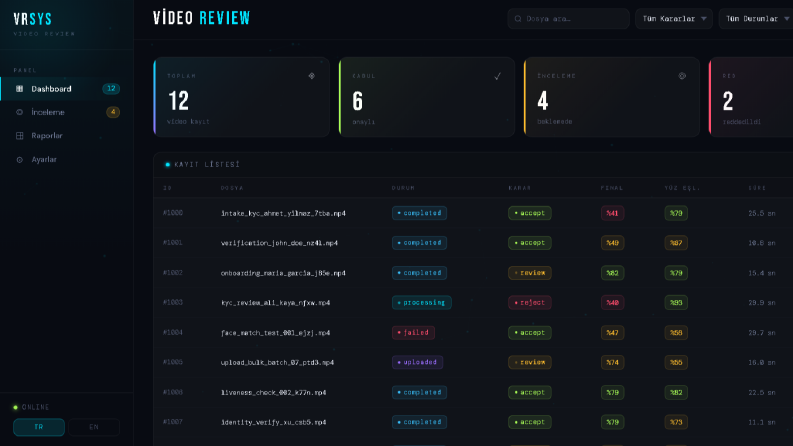Click the %74 final score
Viewport: 793px width, 446px height.
(x=612, y=362)
